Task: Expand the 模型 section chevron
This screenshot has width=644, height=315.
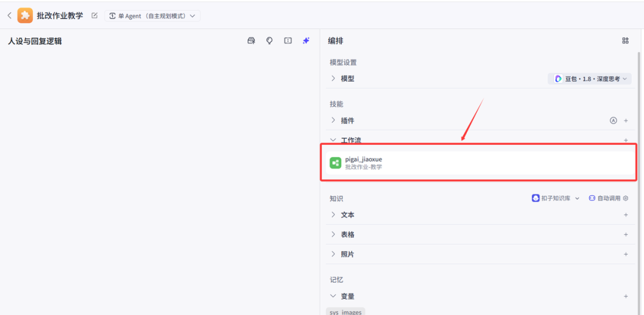Action: 333,78
